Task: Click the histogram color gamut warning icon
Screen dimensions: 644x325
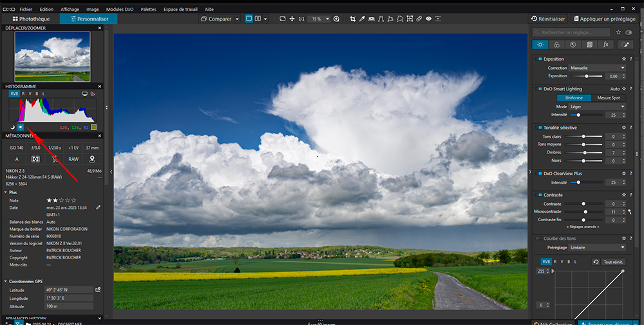Action: coord(92,94)
